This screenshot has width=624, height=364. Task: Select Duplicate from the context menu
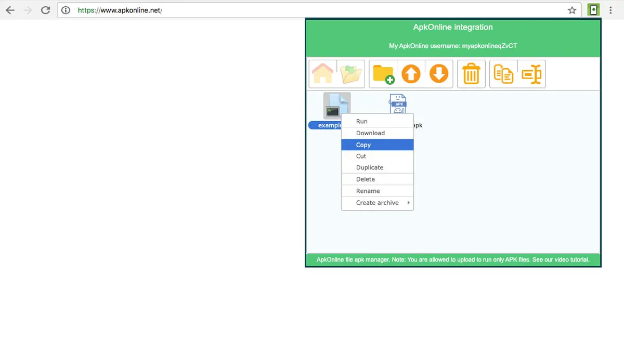[370, 167]
